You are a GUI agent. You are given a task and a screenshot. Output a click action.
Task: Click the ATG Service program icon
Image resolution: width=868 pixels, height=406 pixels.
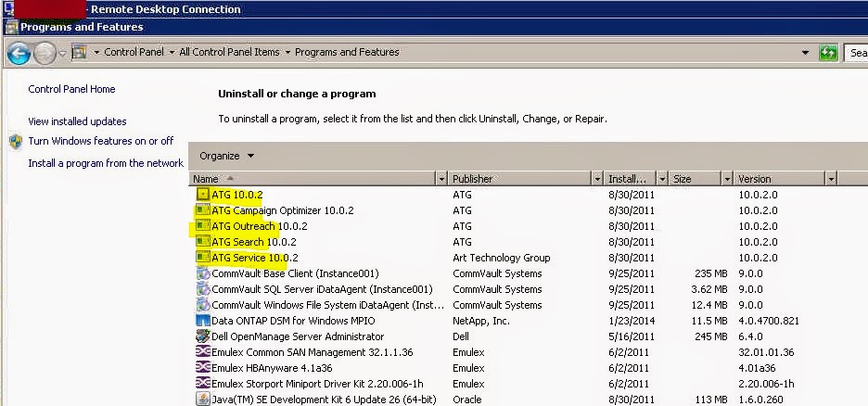(x=203, y=257)
